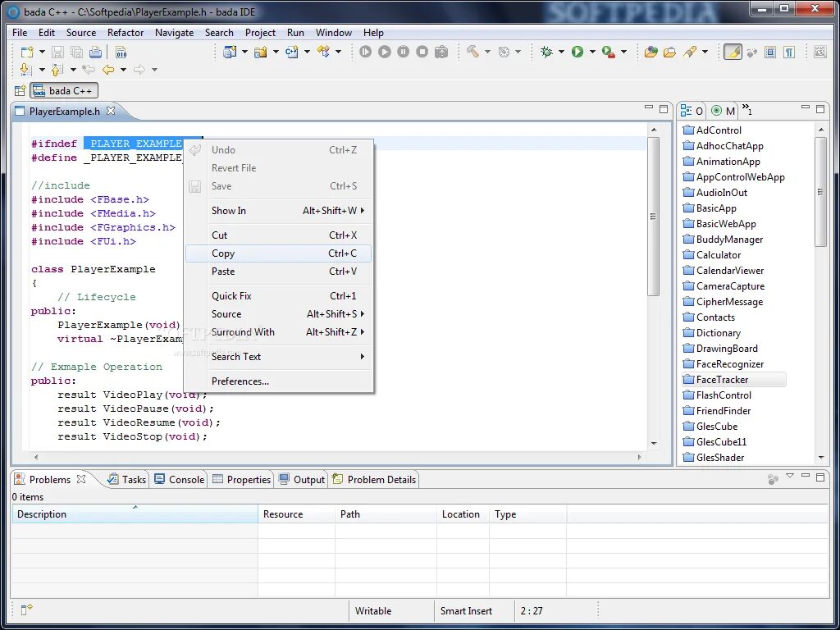
Task: Toggle Block Selection mode icon
Action: (770, 52)
